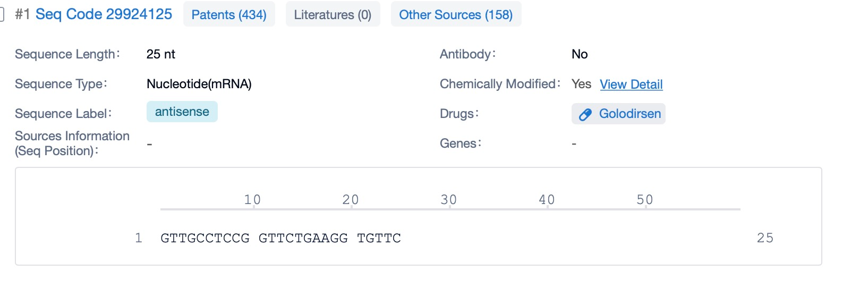Select the 50 tick on the ruler

[x=645, y=200]
